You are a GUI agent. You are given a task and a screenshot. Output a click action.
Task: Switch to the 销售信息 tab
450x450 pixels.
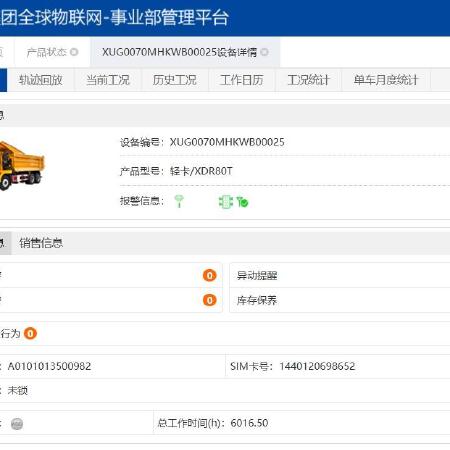coord(41,243)
